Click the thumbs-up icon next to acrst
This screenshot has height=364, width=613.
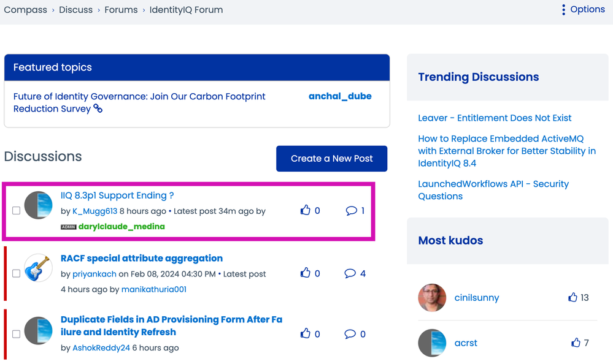tap(576, 343)
